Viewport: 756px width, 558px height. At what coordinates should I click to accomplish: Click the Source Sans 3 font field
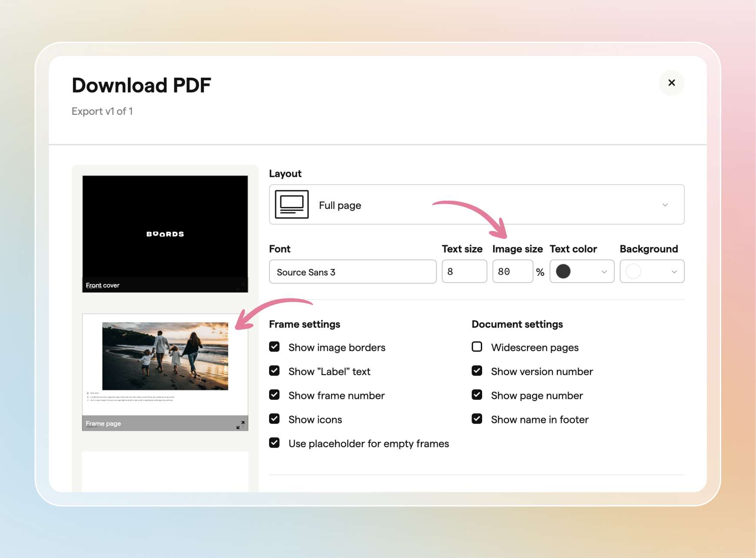[353, 272]
